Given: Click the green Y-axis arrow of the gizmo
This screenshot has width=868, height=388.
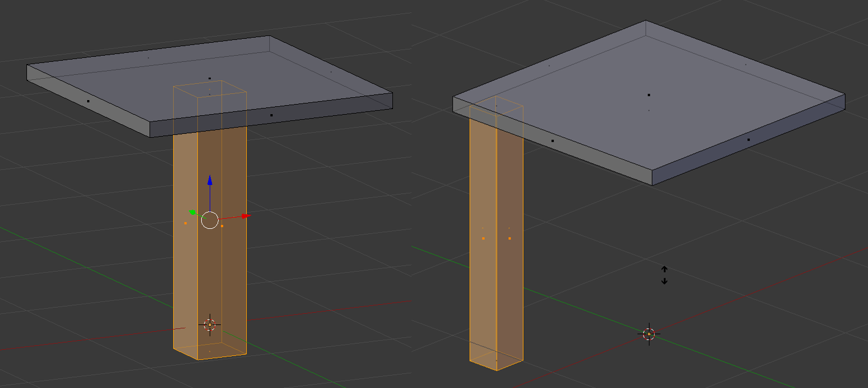Looking at the screenshot, I should tap(192, 212).
